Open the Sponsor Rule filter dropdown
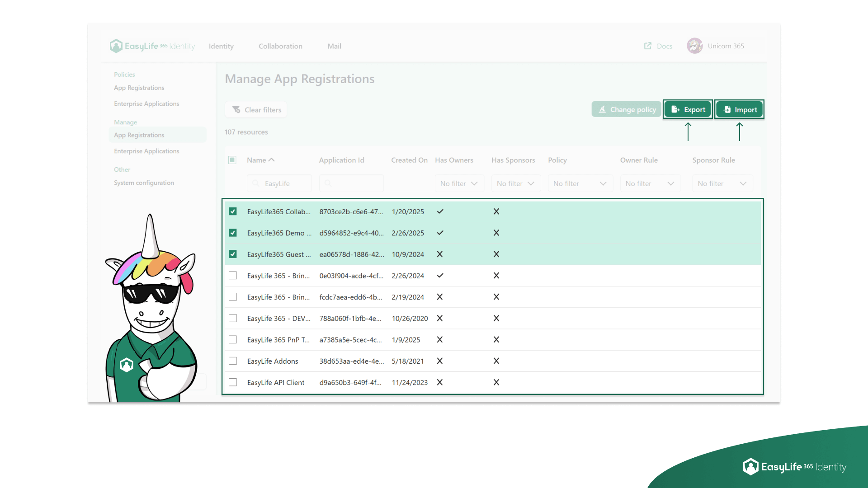The width and height of the screenshot is (868, 488). [722, 183]
